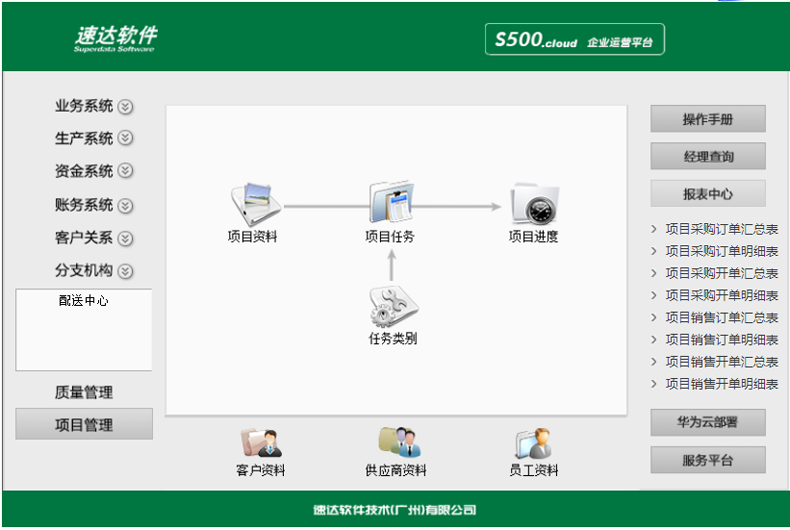
Task: Expand the 账务系统 chevron
Action: coord(125,206)
